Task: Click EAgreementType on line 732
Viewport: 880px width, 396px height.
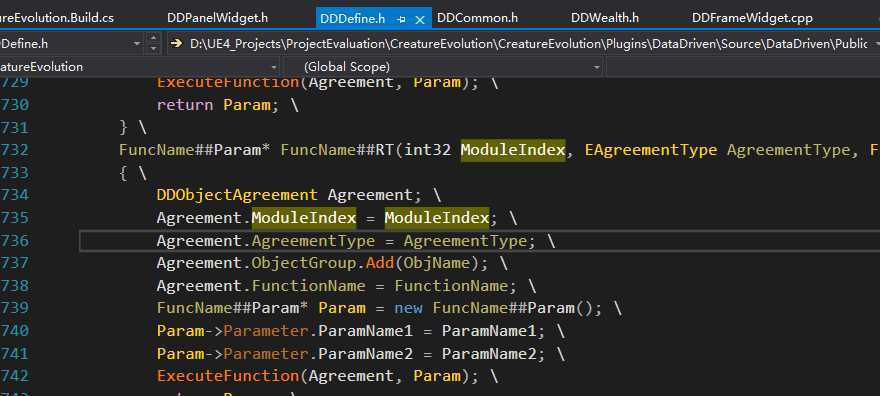Action: pyautogui.click(x=651, y=150)
